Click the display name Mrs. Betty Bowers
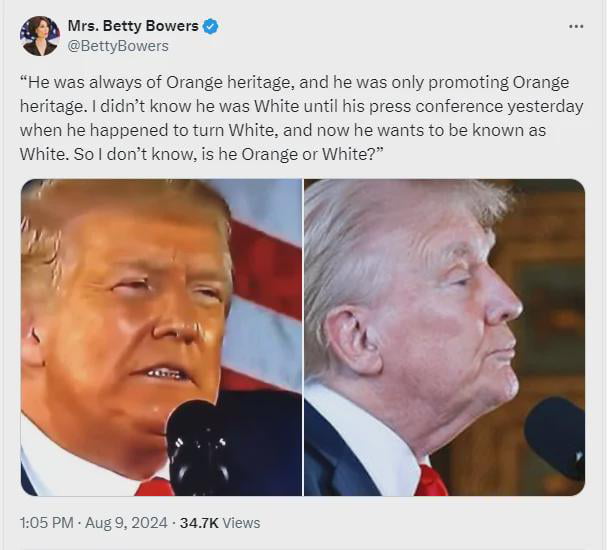The image size is (607, 550). point(133,26)
